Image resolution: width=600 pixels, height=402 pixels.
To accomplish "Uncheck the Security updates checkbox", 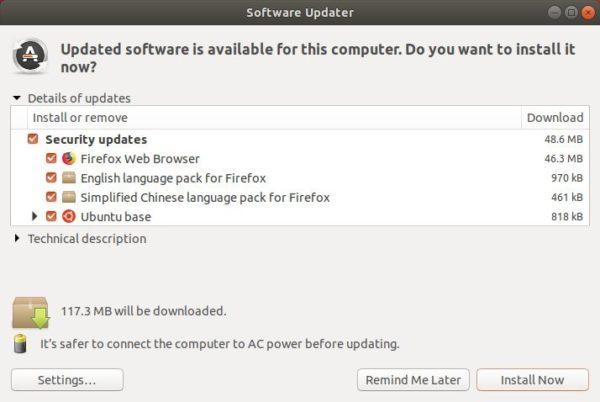I will [x=33, y=139].
